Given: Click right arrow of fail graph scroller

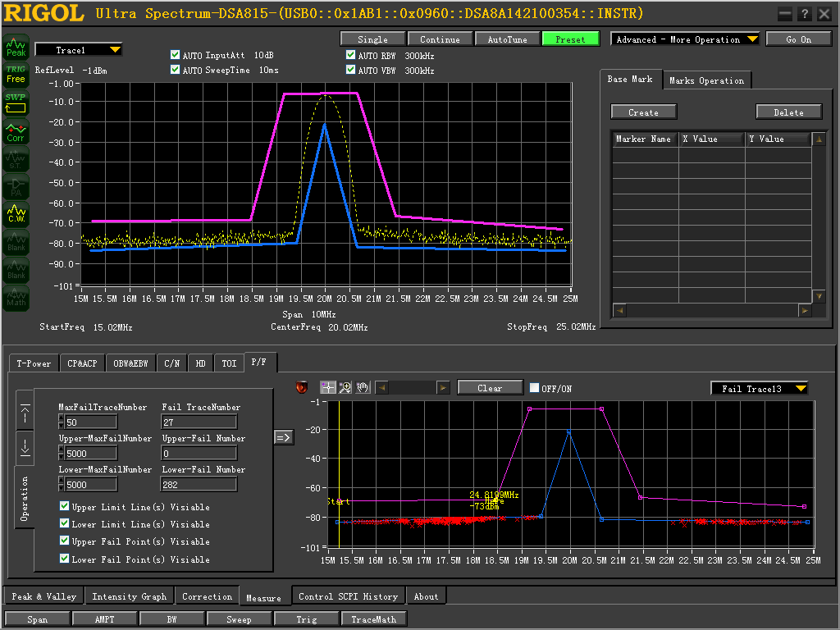Looking at the screenshot, I should click(443, 387).
